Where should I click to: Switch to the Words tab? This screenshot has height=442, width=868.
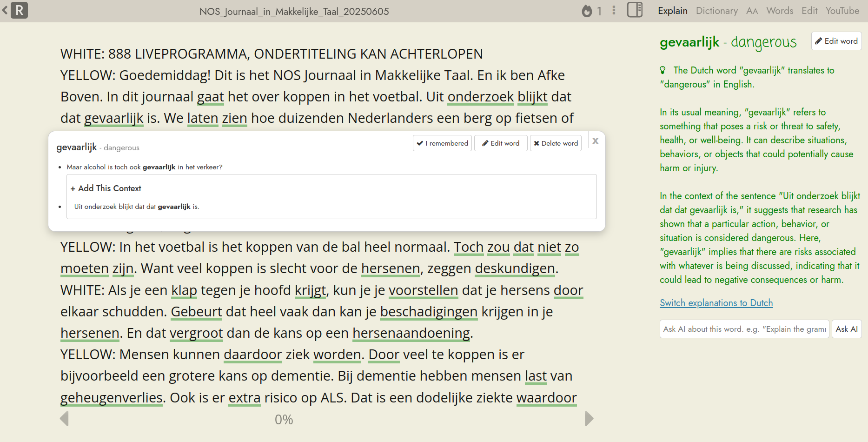(780, 11)
